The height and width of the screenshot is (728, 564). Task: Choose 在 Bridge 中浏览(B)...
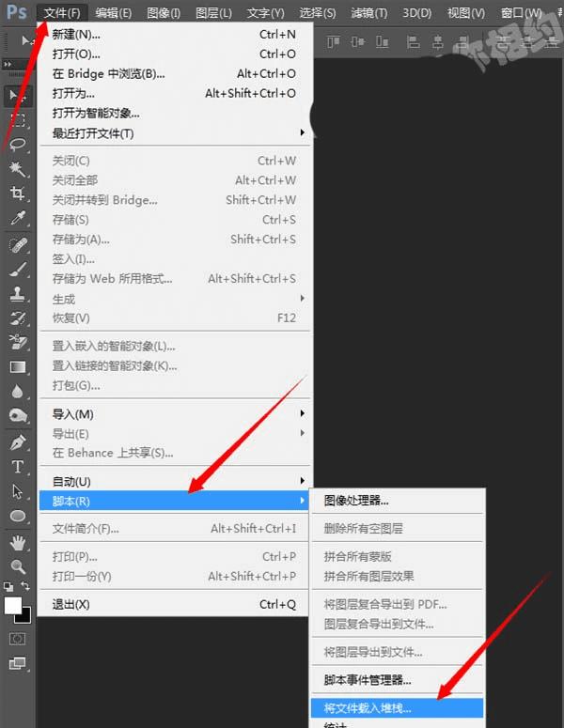(175, 73)
